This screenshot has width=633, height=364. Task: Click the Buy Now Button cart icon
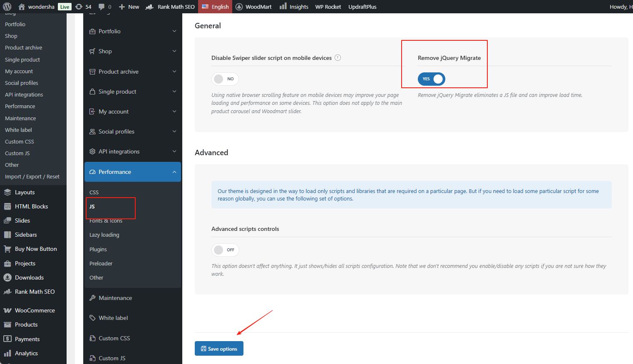(7, 249)
